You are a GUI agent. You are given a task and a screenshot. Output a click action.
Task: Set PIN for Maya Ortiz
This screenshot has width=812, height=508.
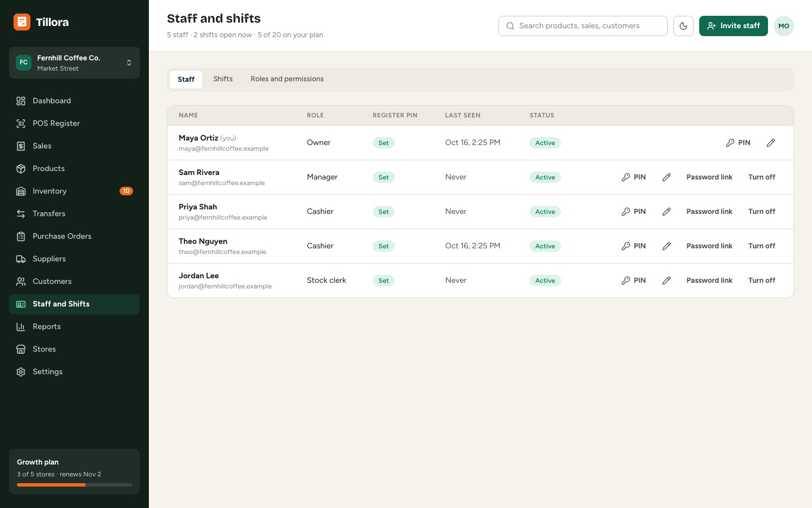click(738, 143)
